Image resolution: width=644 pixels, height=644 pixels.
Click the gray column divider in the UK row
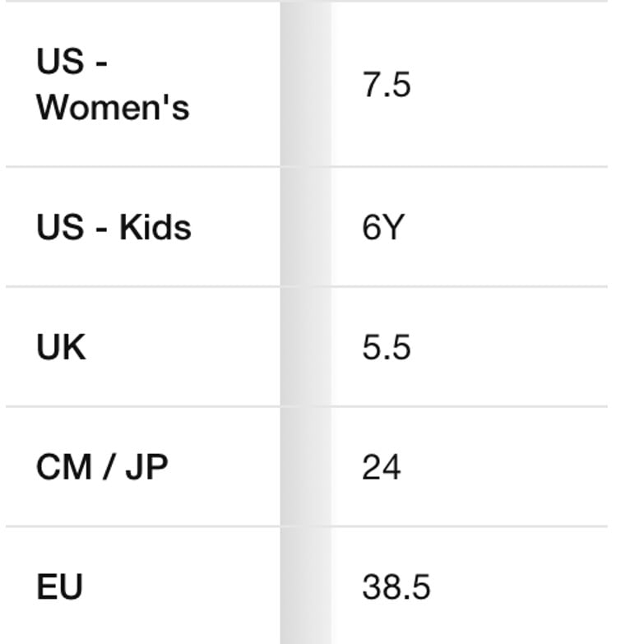[x=306, y=347]
